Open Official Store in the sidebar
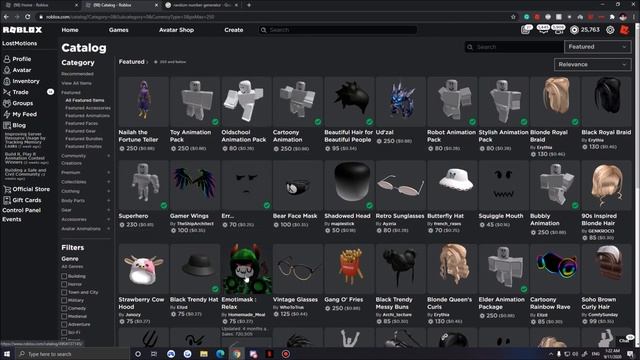Image resolution: width=640 pixels, height=360 pixels. click(27, 189)
